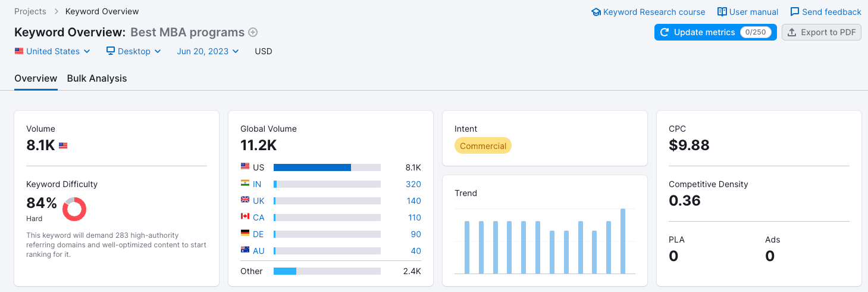Click the Germany flag in Global Volume
Screen dimensions: 868x292
pyautogui.click(x=245, y=234)
